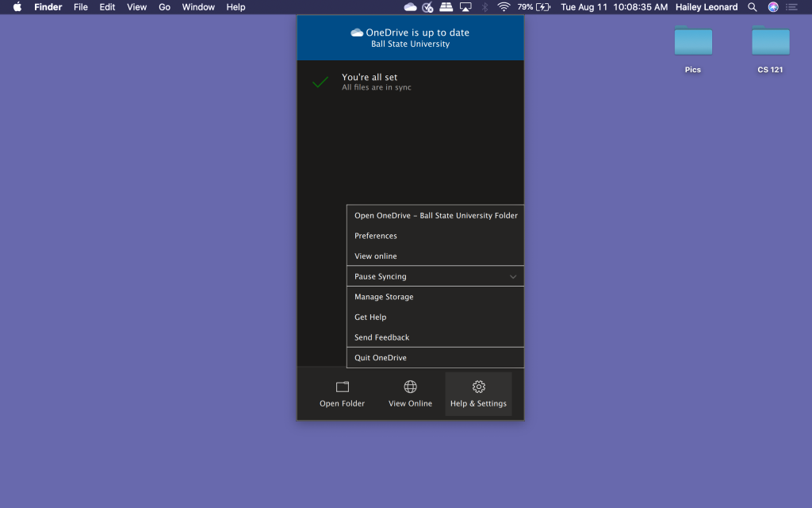This screenshot has width=812, height=508.
Task: Launch Siri from the menu bar
Action: 773,7
